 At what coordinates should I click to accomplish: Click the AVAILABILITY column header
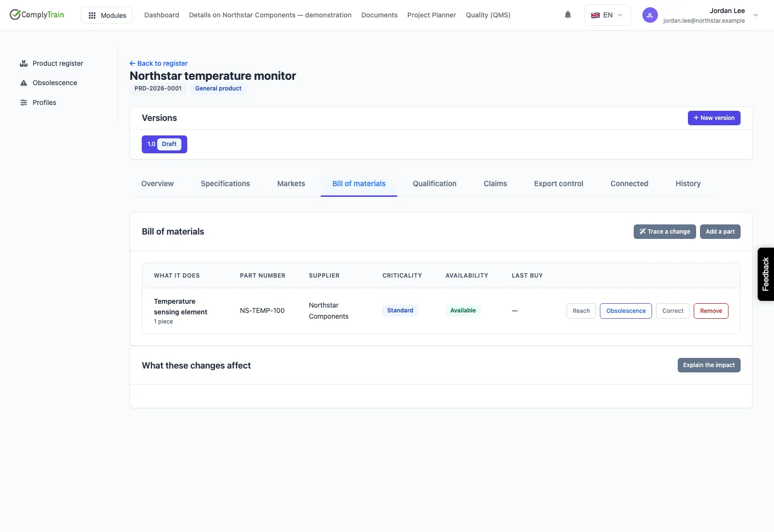(x=467, y=276)
